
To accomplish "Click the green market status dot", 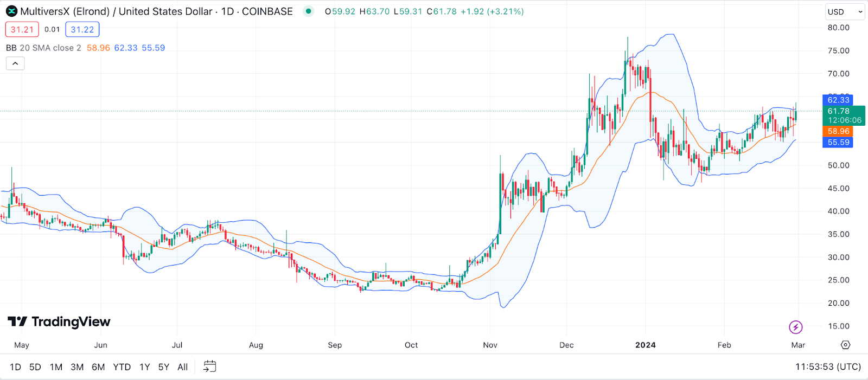I will [x=308, y=11].
